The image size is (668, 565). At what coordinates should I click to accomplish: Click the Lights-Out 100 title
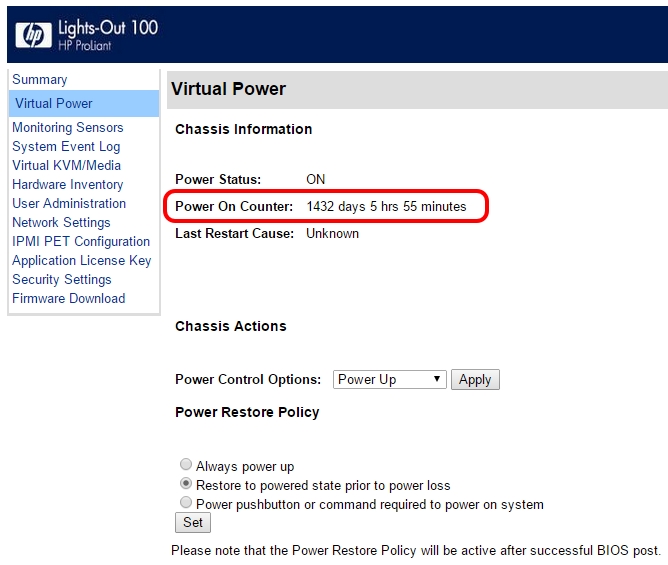pos(108,28)
